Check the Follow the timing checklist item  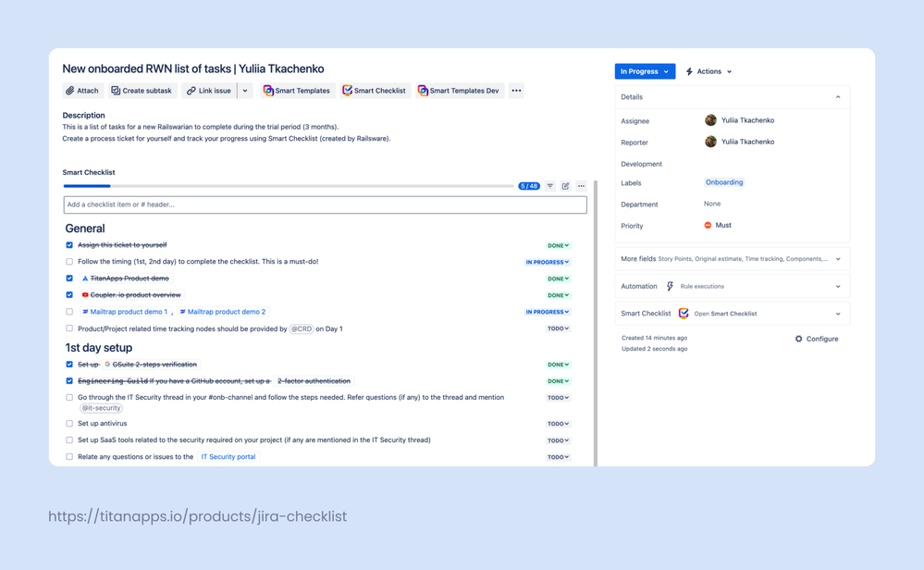68,262
